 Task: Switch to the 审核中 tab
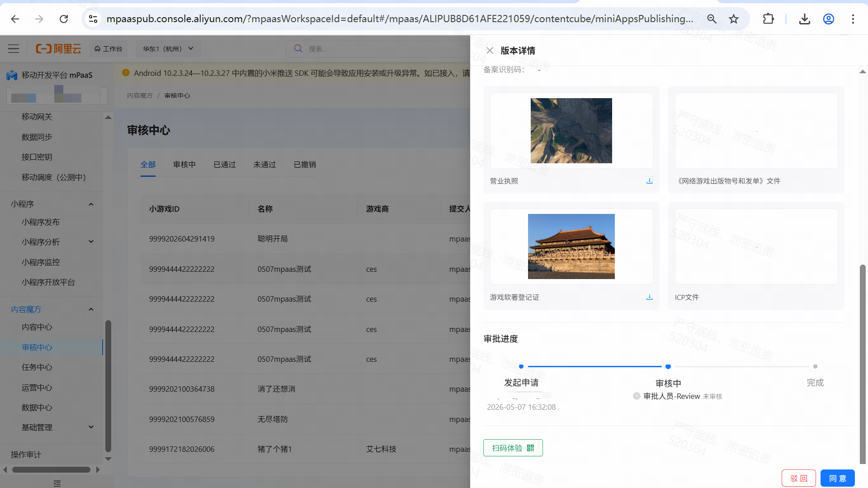[184, 165]
